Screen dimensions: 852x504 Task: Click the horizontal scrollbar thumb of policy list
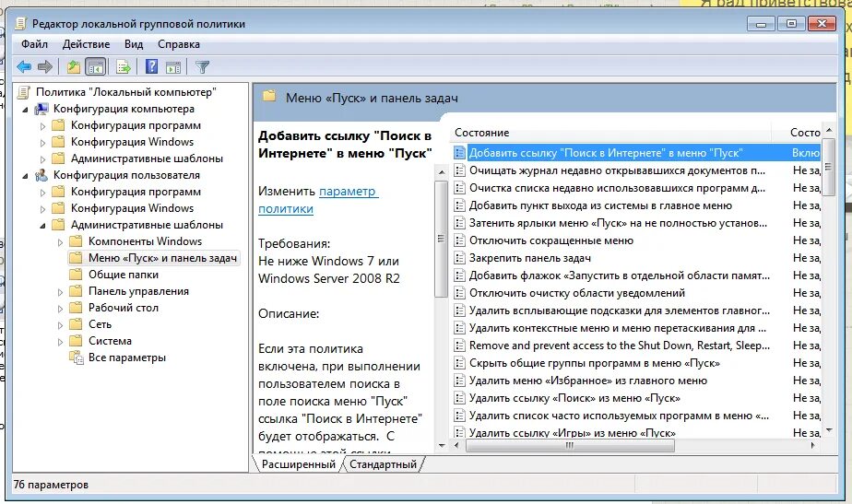coord(570,445)
